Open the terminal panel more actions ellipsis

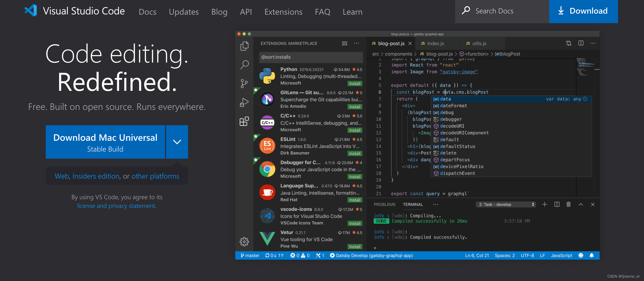[x=435, y=204]
